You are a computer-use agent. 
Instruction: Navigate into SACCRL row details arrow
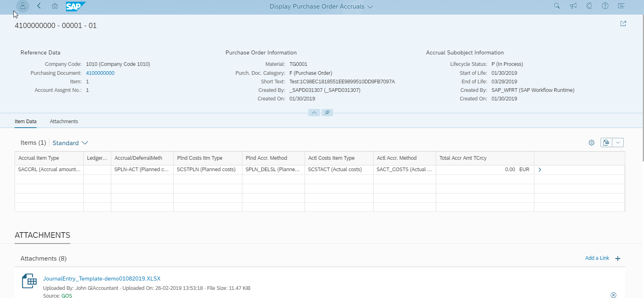[x=540, y=170]
